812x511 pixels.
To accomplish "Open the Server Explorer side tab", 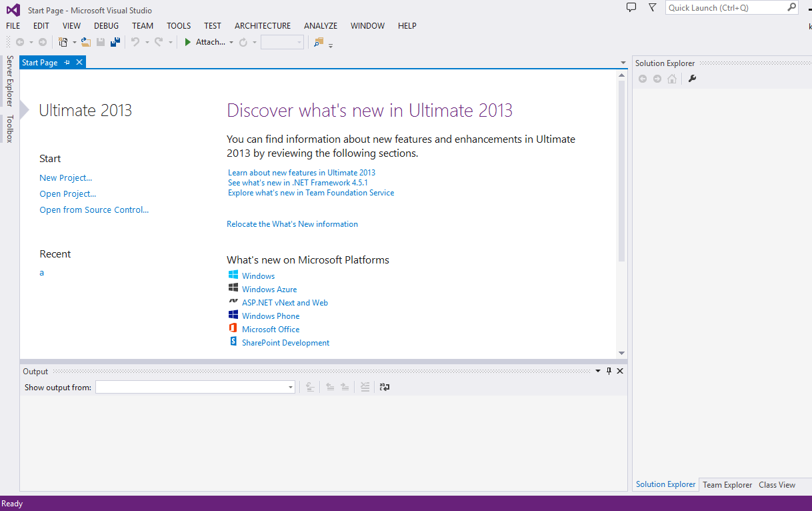I will click(9, 81).
